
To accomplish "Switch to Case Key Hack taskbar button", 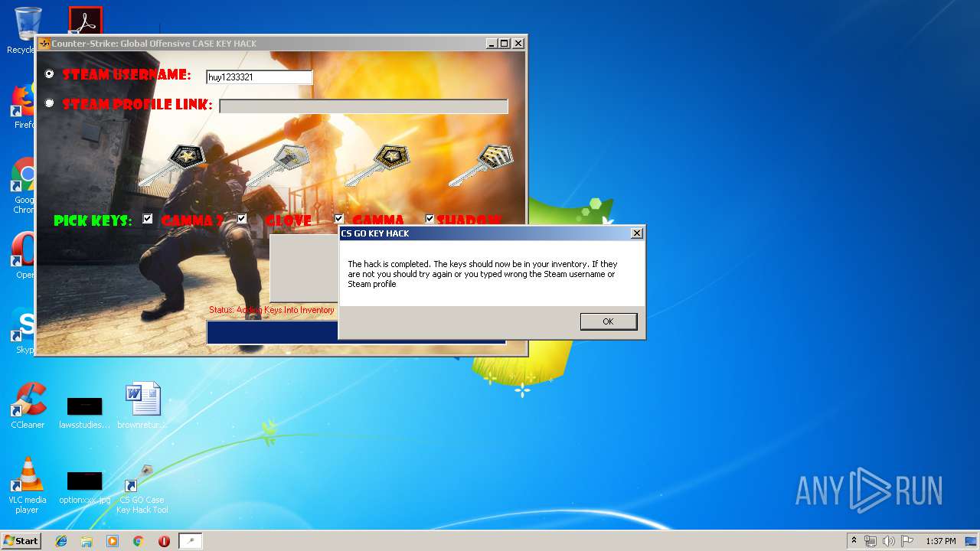I will pos(191,541).
